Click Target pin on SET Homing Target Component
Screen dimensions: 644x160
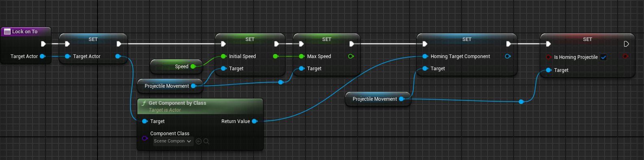425,69
